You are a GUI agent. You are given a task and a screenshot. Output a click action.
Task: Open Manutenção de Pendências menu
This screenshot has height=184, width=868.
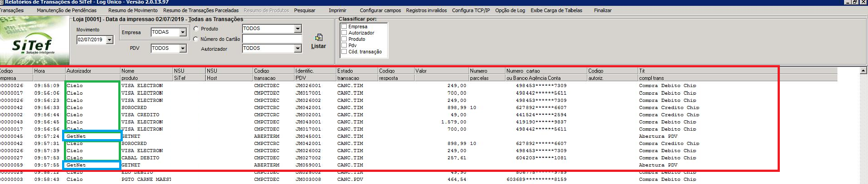tap(67, 10)
